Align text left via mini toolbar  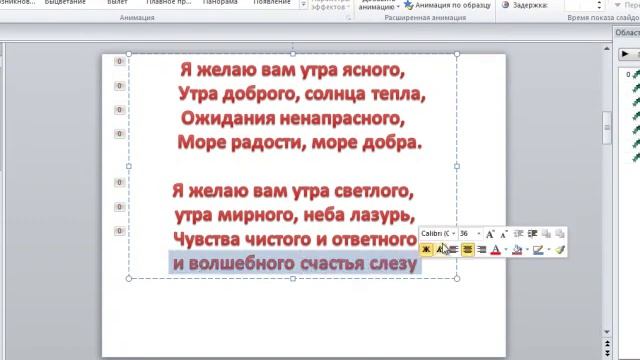click(453, 249)
